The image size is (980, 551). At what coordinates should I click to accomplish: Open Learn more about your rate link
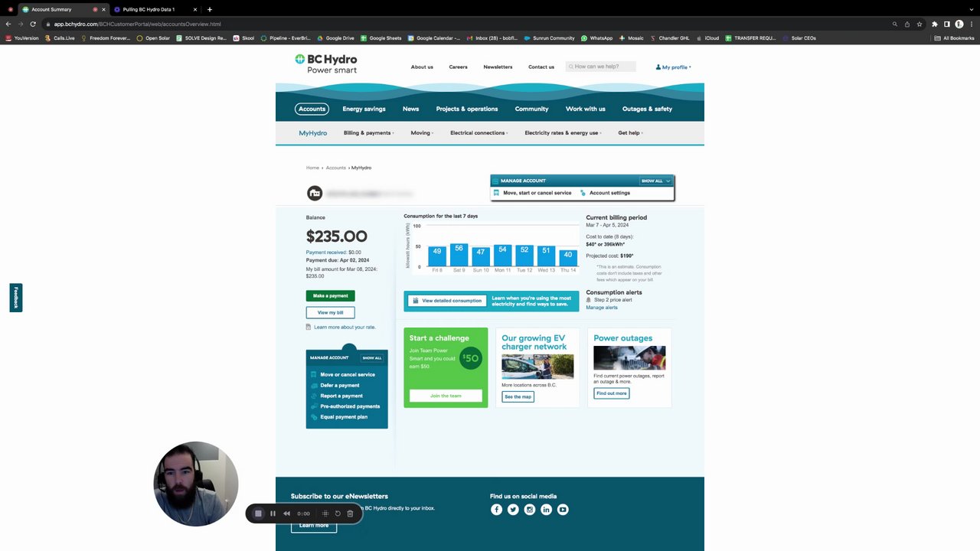[x=345, y=328]
